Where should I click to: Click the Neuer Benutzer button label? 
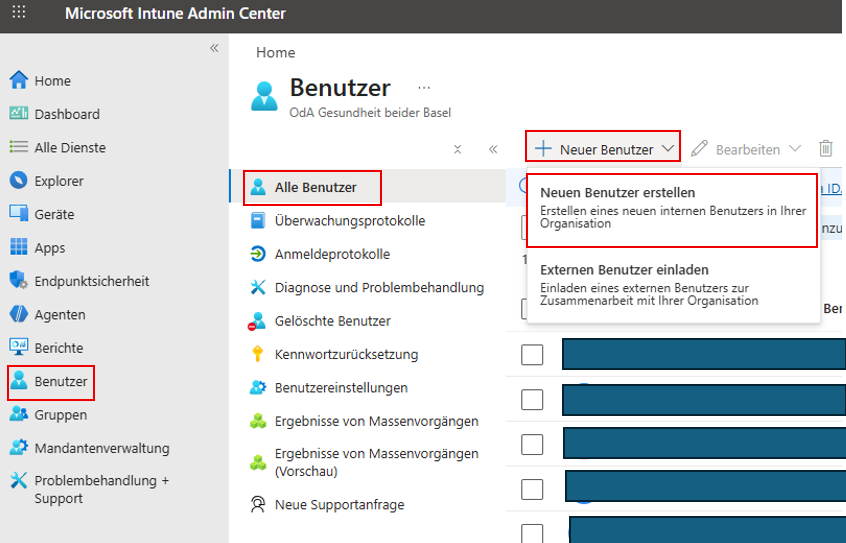(606, 150)
